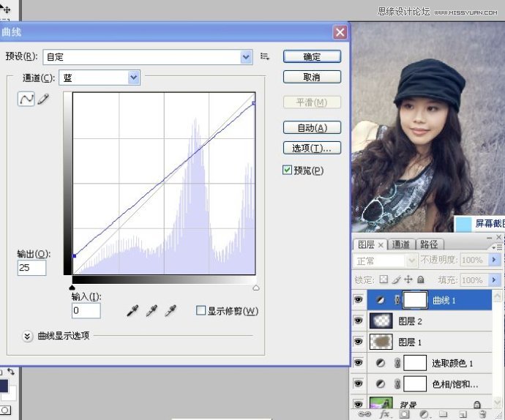Click the mask link icon on 选取颜色 1
Viewport: 505px width, 420px height.
(x=397, y=363)
